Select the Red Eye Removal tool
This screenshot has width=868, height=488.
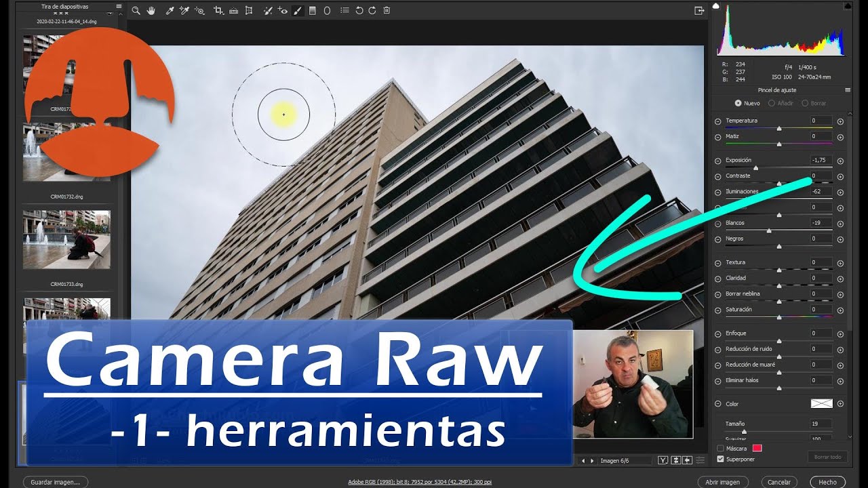[x=283, y=10]
